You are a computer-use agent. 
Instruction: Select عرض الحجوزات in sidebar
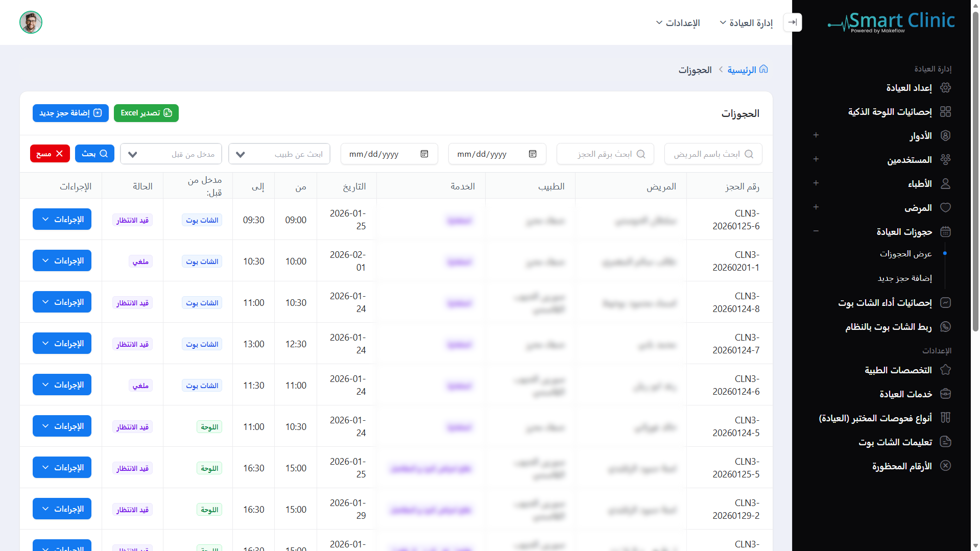[x=905, y=254]
